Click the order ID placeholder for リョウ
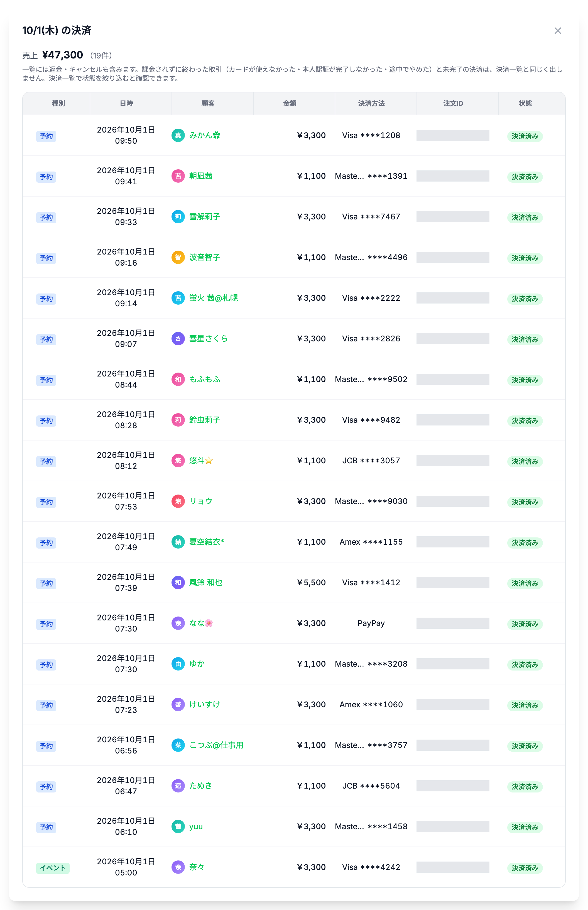 [453, 502]
